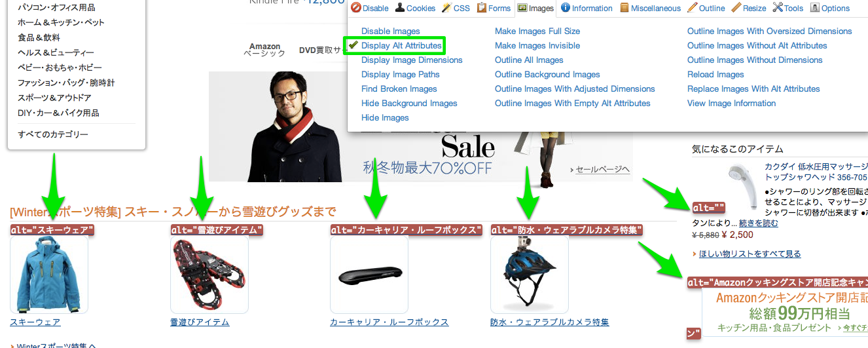
Task: Open the Resize ruler icon
Action: pyautogui.click(x=736, y=8)
